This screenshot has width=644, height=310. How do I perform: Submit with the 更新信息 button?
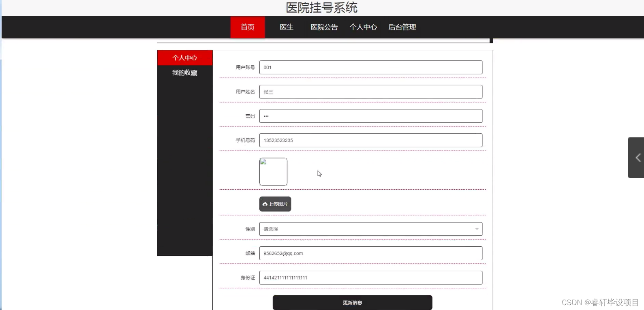353,303
